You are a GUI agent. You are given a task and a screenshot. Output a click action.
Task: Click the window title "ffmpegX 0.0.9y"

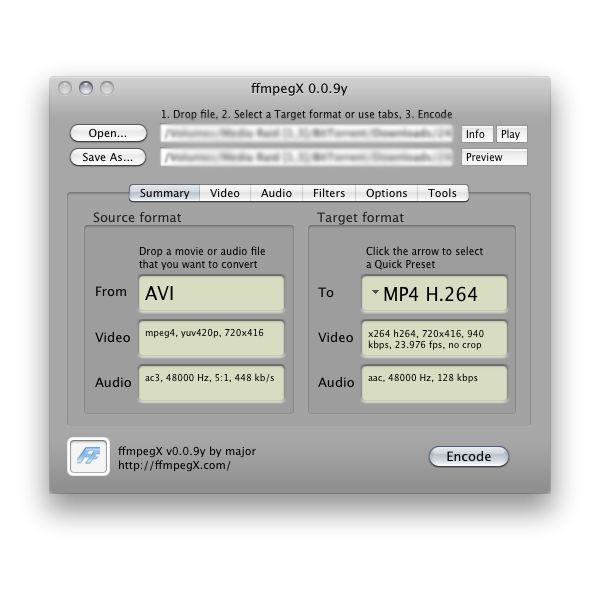click(x=299, y=88)
